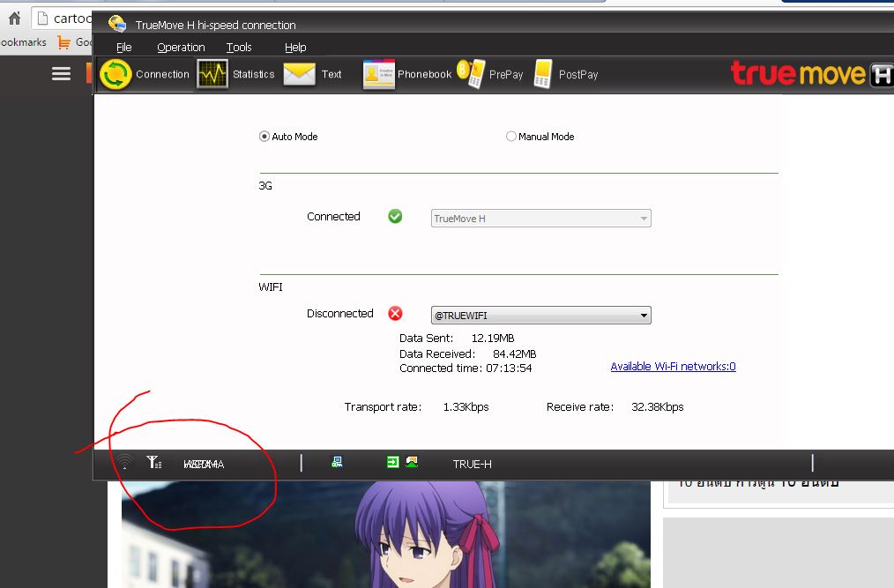Click the Wi-Fi signal status bar icon
The width and height of the screenshot is (894, 588).
tap(124, 462)
